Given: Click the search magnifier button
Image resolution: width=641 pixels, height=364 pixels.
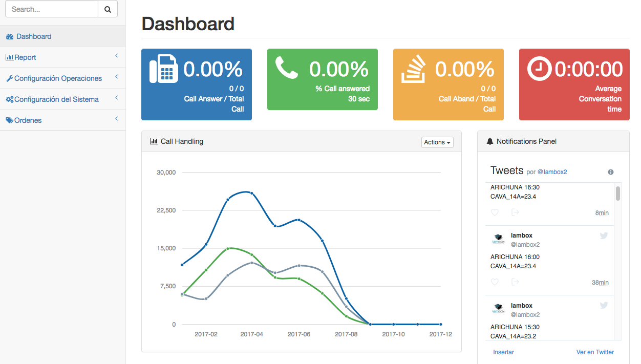Looking at the screenshot, I should (x=108, y=9).
